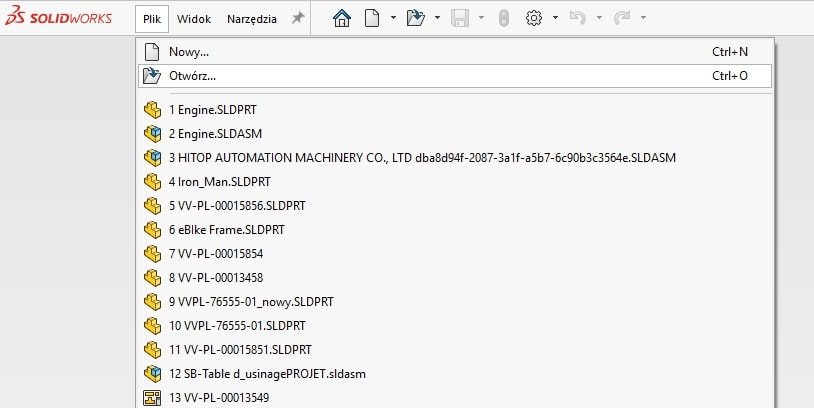Open recent drawing 13 VV-PL-00013549

pyautogui.click(x=455, y=398)
